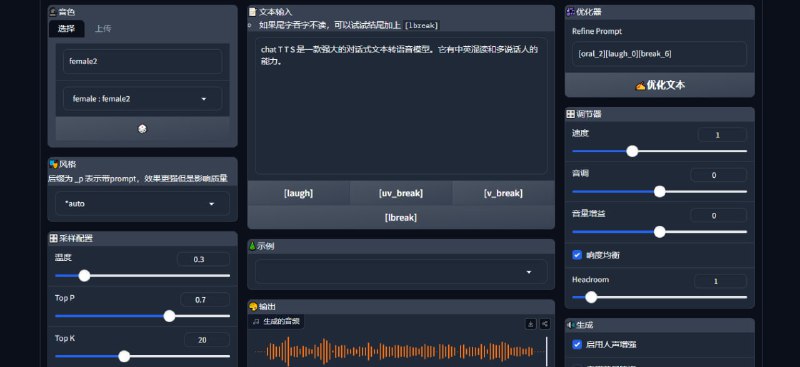Adjust the Headroom slider
This screenshot has width=800, height=367.
point(660,297)
